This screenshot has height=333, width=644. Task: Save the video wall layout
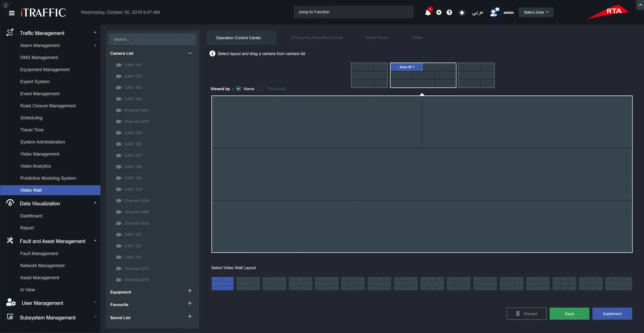(x=569, y=314)
